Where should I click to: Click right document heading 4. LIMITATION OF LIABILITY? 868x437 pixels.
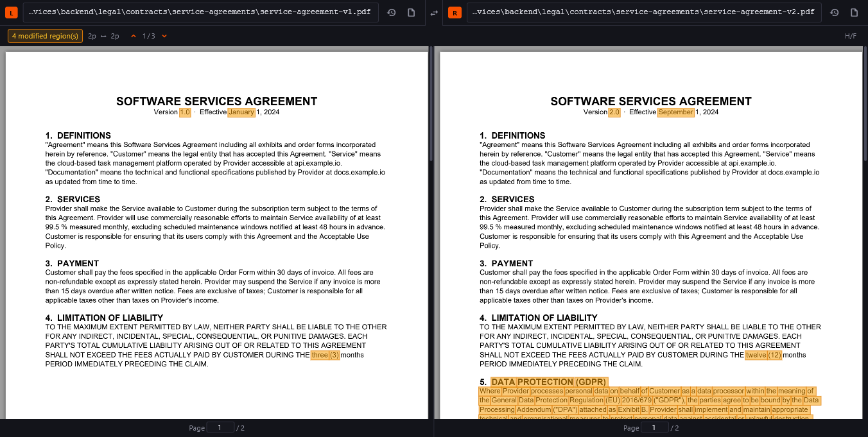[539, 318]
